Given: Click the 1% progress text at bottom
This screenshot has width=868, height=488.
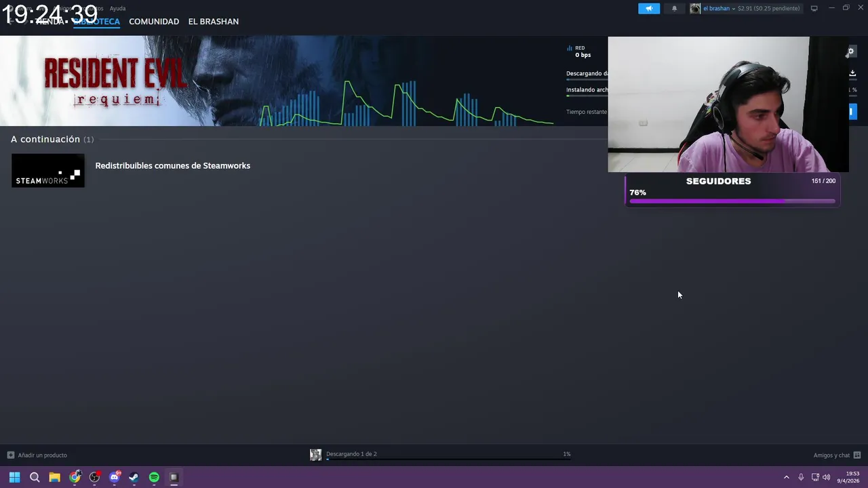Looking at the screenshot, I should coord(567,454).
